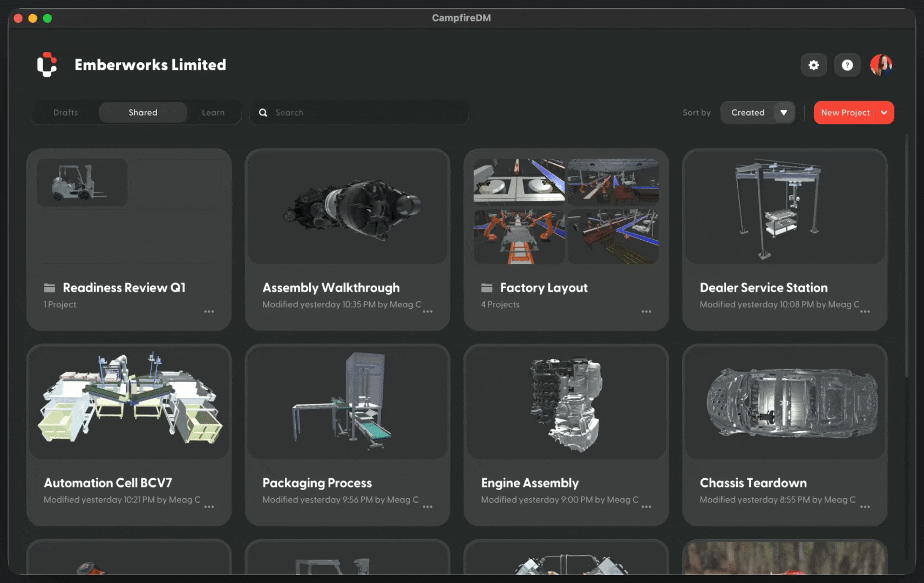Click the New Project button
The width and height of the screenshot is (924, 583).
point(845,113)
